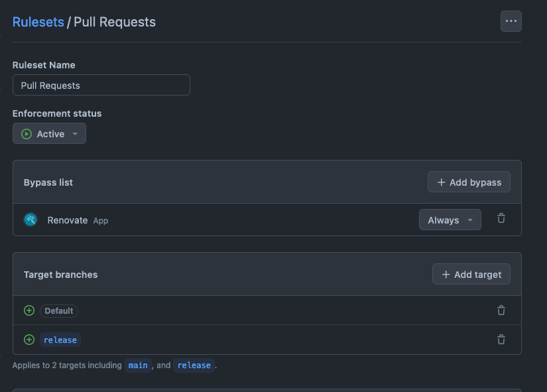The height and width of the screenshot is (392, 547).
Task: Click the Renovate app avatar icon
Action: coord(30,220)
